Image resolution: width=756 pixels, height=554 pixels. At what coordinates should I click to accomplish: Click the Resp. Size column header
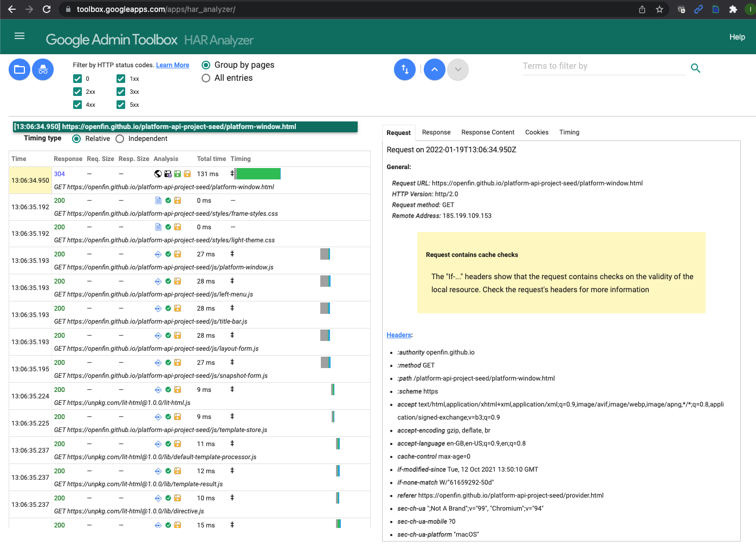[134, 159]
